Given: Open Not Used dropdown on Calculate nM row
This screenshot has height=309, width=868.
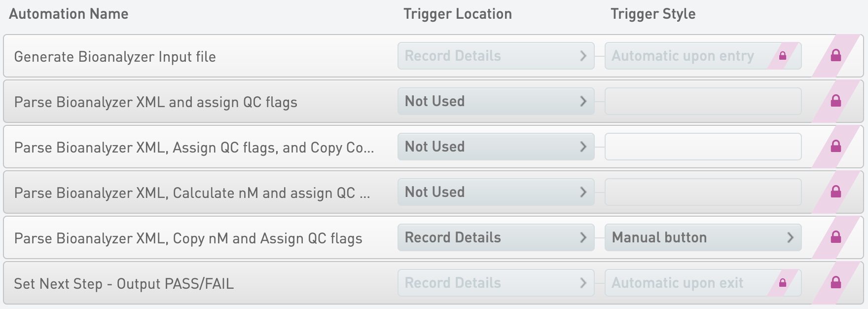Looking at the screenshot, I should pyautogui.click(x=496, y=192).
